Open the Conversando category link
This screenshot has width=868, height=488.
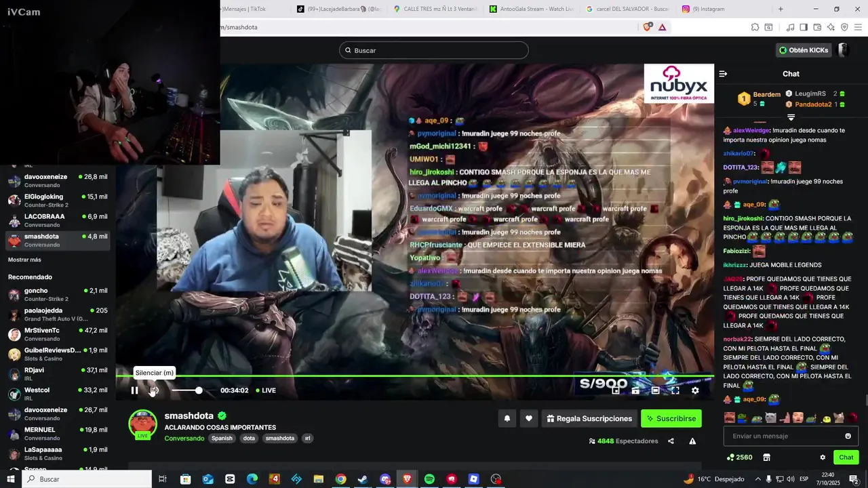pos(184,439)
